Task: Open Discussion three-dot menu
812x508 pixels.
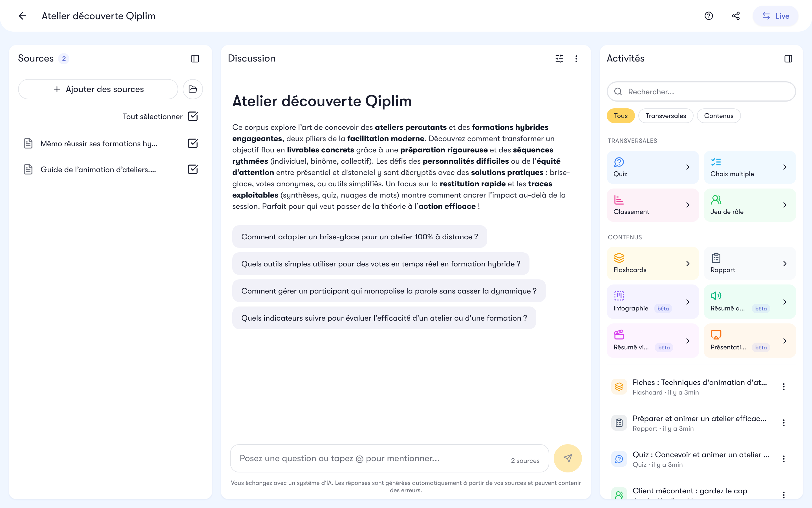Action: pos(576,59)
